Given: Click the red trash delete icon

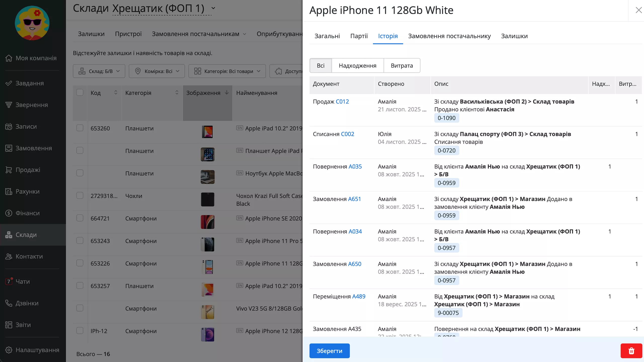Looking at the screenshot, I should (631, 351).
